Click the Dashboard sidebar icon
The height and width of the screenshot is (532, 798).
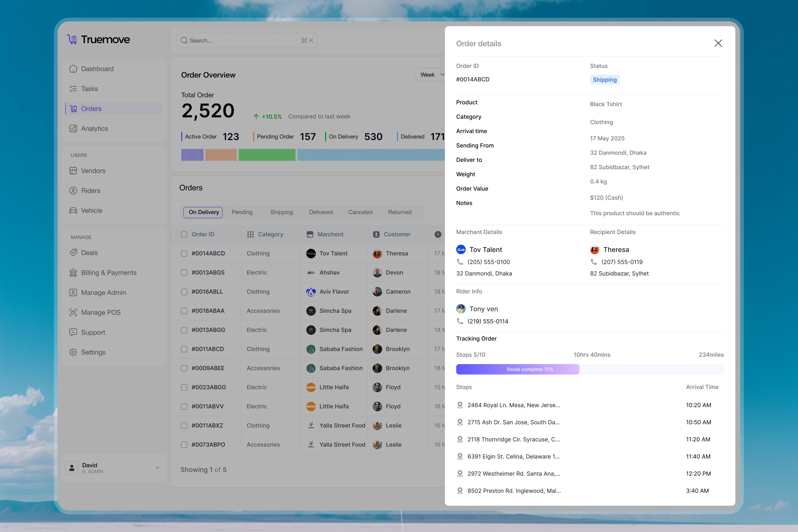point(73,69)
